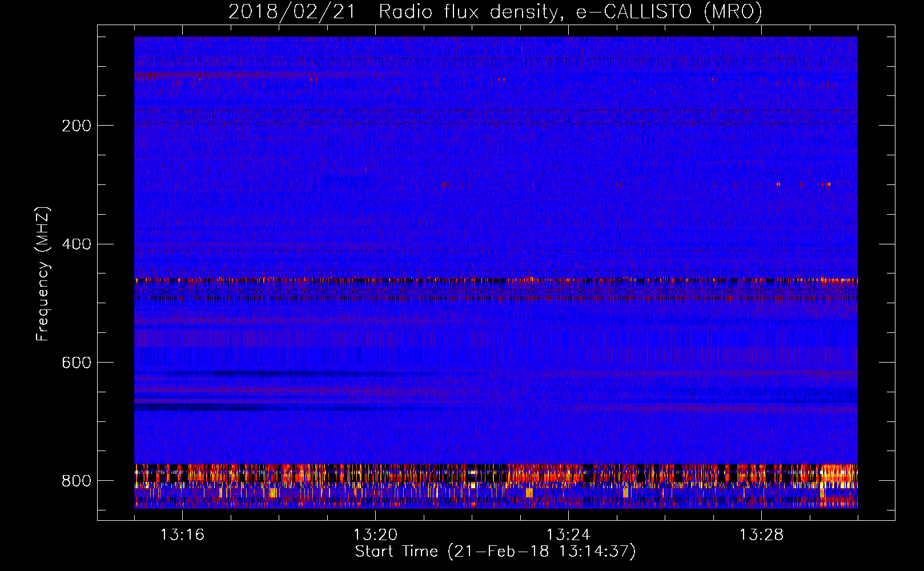Viewport: 924px width, 571px height.
Task: Click the 600 frequency tick label
Action: (x=77, y=363)
